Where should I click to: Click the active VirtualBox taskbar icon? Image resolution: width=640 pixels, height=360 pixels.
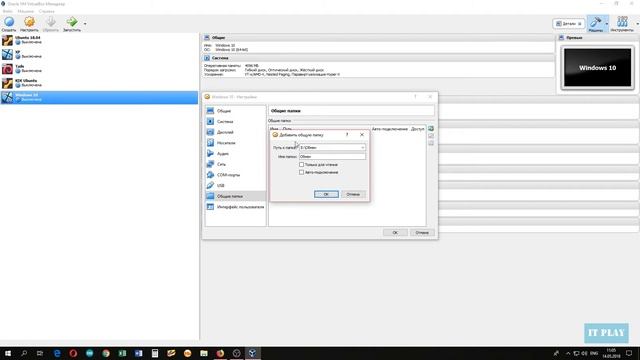pos(253,353)
